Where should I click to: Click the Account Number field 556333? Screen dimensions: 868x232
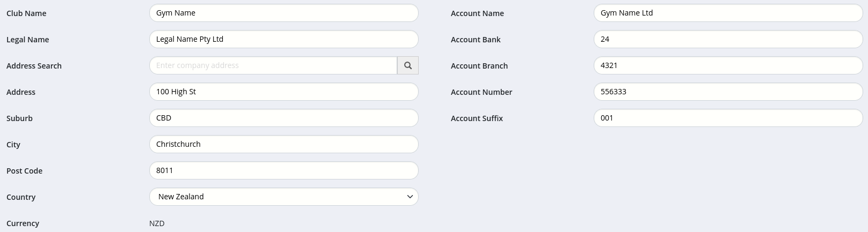coord(728,92)
